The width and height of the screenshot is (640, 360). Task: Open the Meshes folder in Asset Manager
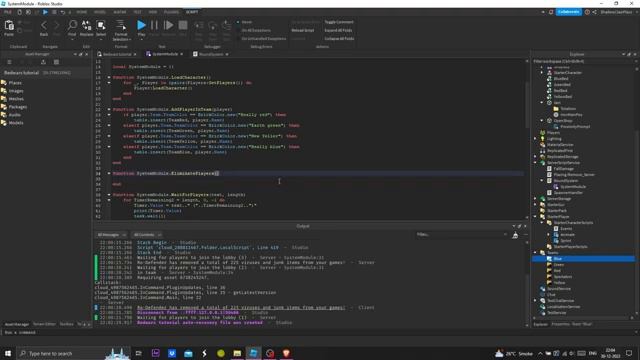pos(16,99)
